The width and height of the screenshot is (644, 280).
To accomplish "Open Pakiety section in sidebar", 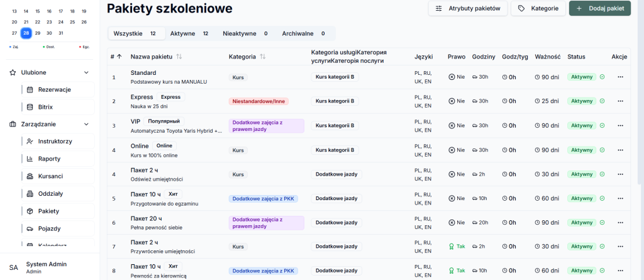I will coord(58,211).
